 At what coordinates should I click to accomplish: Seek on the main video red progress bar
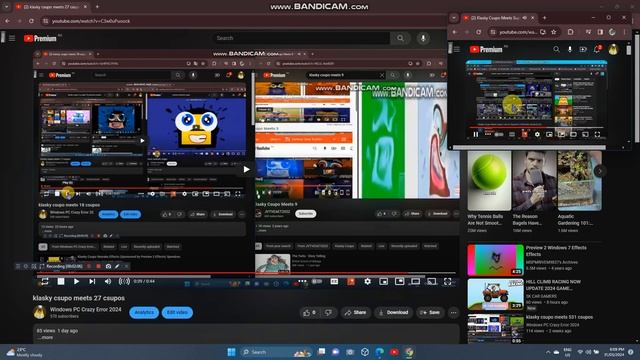(246, 273)
